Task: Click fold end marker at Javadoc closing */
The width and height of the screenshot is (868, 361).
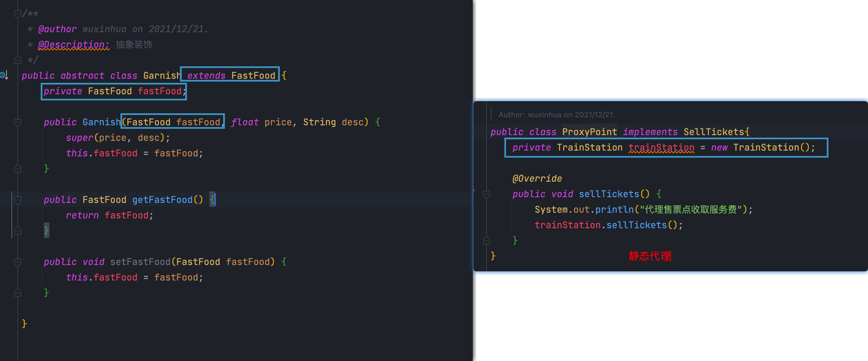Action: coord(18,60)
